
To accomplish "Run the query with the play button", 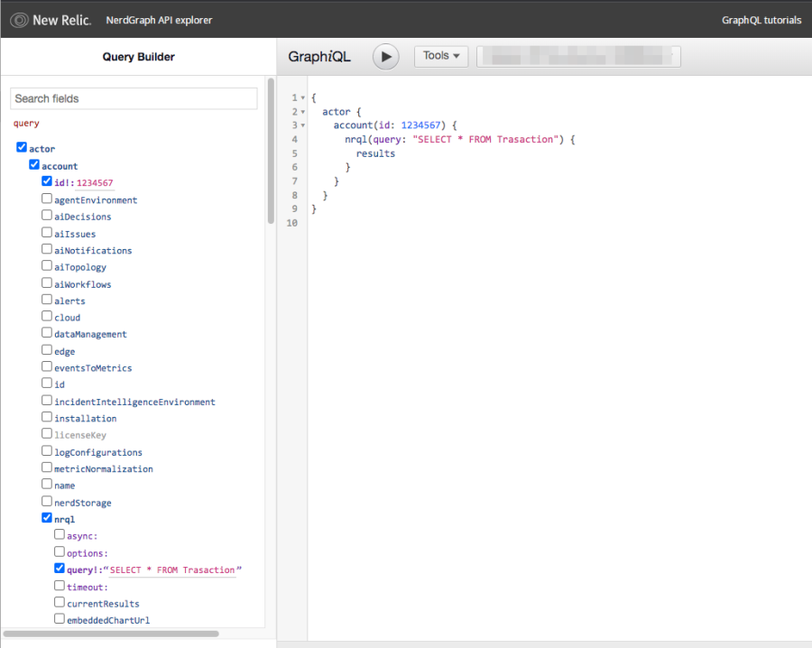I will (x=386, y=56).
